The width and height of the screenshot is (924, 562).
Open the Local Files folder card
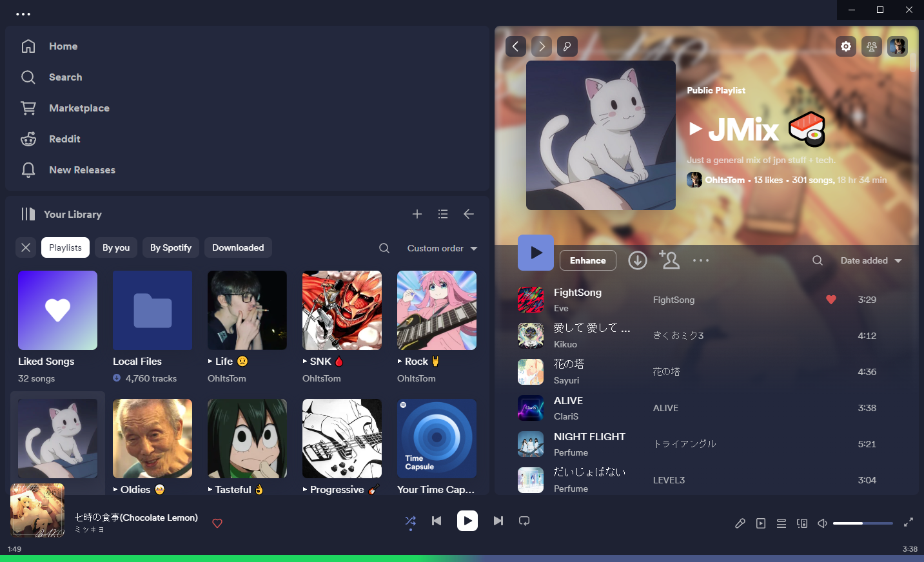pos(152,327)
